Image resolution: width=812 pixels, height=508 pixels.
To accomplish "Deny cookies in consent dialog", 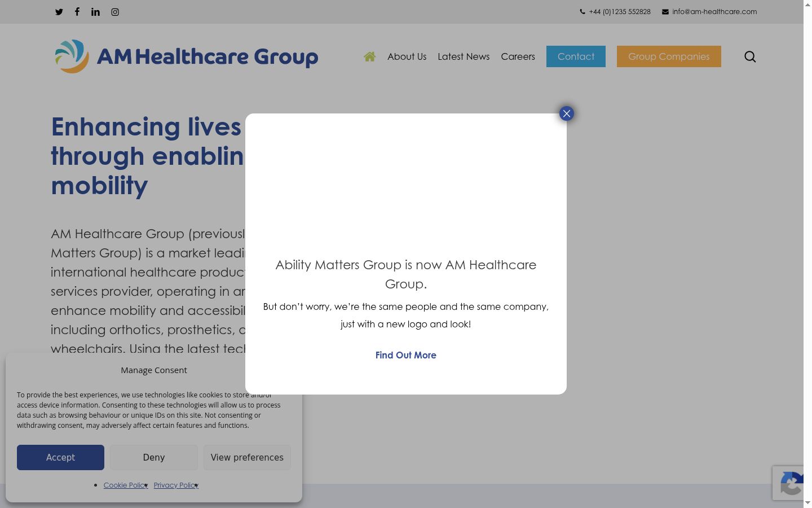I will pyautogui.click(x=154, y=457).
